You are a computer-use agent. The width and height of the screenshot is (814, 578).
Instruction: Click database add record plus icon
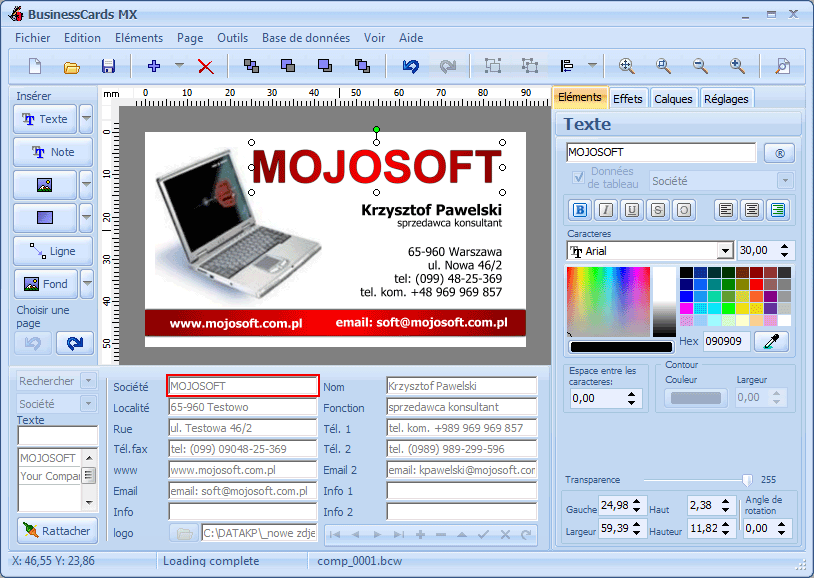pos(420,534)
